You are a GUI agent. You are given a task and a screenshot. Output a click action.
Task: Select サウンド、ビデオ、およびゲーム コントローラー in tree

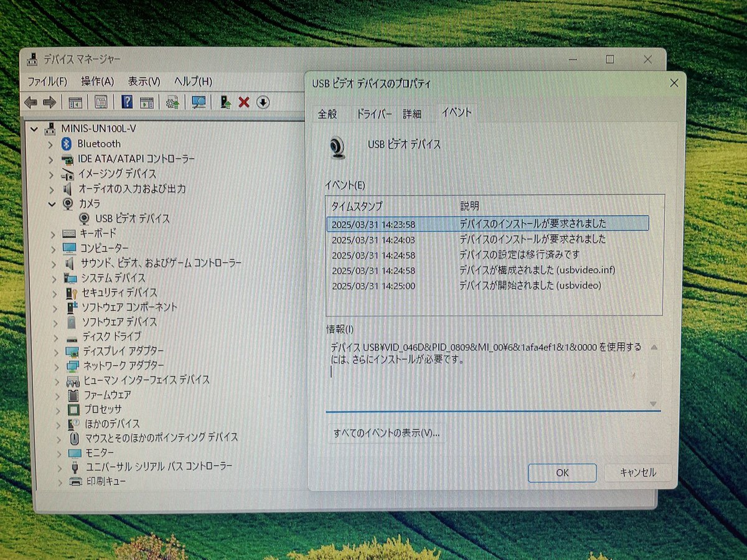[x=161, y=263]
